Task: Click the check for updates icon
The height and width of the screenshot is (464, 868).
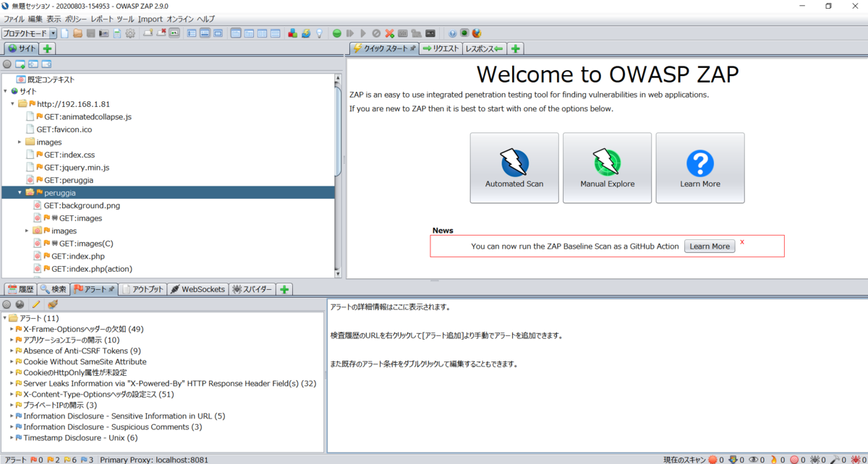Action: (306, 33)
